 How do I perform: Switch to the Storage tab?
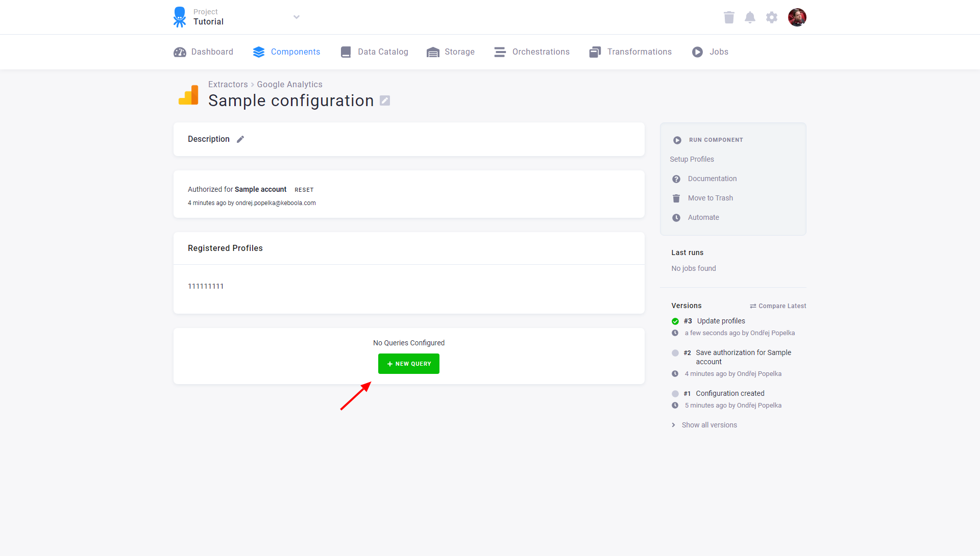(451, 52)
